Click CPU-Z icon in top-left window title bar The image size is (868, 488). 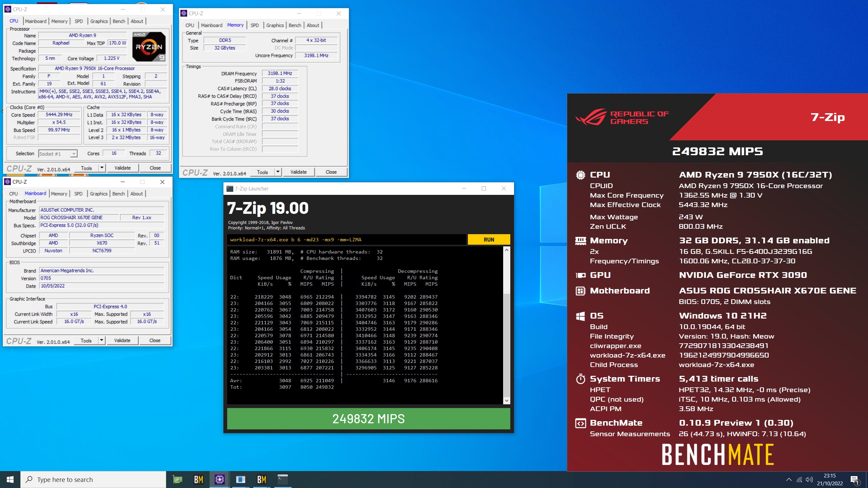tap(8, 9)
